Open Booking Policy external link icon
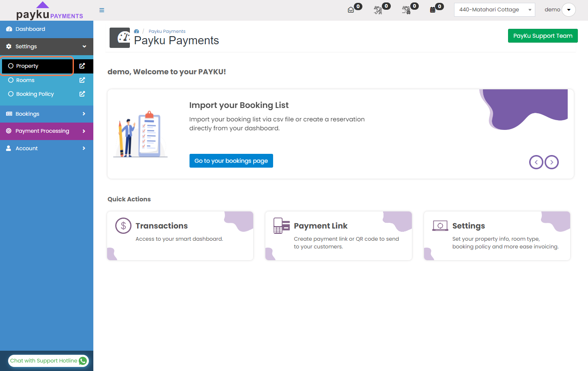588x371 pixels. 82,94
